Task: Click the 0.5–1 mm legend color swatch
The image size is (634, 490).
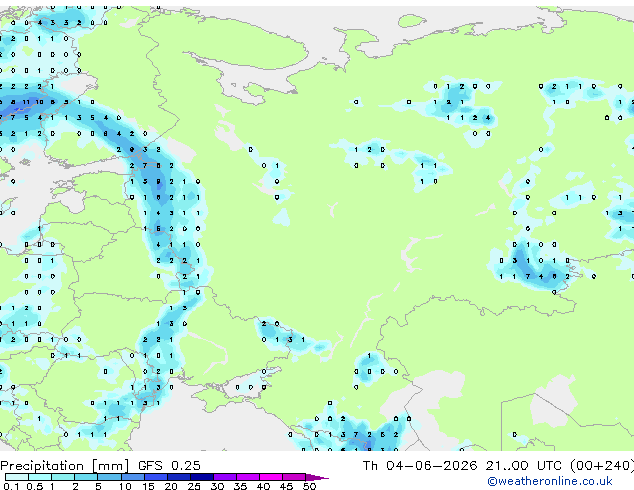Action: [40, 477]
